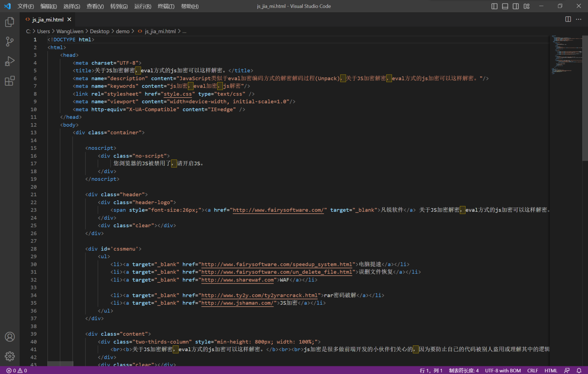Click the charset="UTF-8" meta text
This screenshot has height=374, width=588.
click(115, 63)
